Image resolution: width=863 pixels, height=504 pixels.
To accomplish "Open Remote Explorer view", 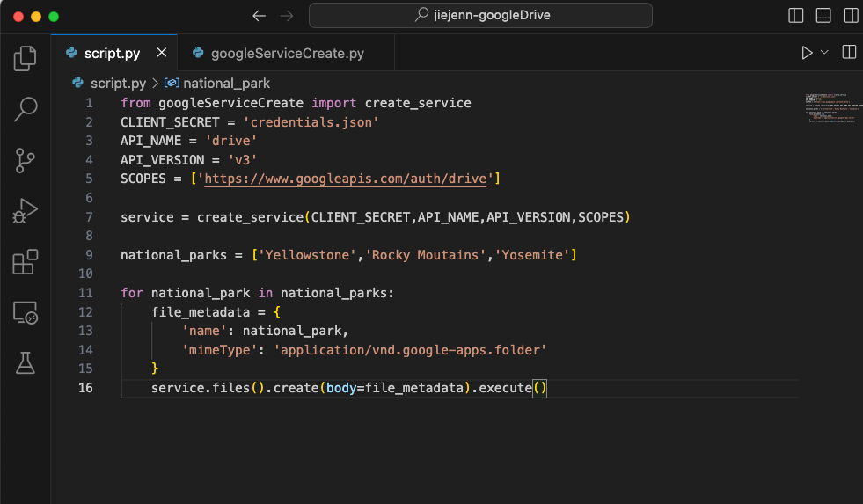I will click(x=25, y=312).
